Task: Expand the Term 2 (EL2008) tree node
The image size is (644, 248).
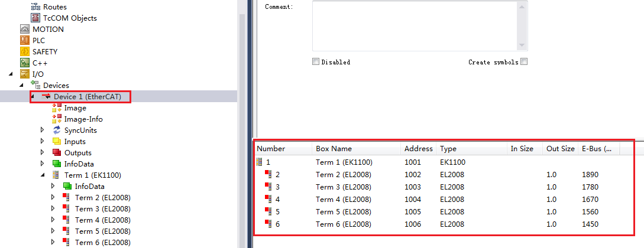Action: point(53,197)
